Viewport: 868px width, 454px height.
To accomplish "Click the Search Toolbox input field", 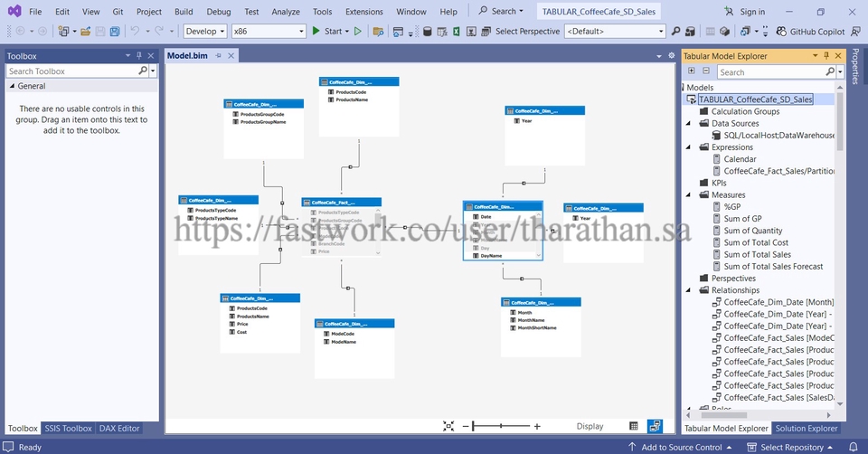I will pos(71,71).
